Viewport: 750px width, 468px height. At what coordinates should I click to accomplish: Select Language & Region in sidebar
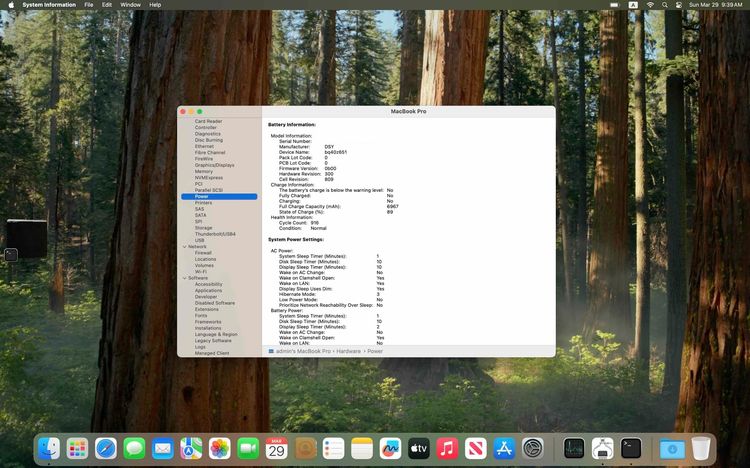[x=216, y=334]
